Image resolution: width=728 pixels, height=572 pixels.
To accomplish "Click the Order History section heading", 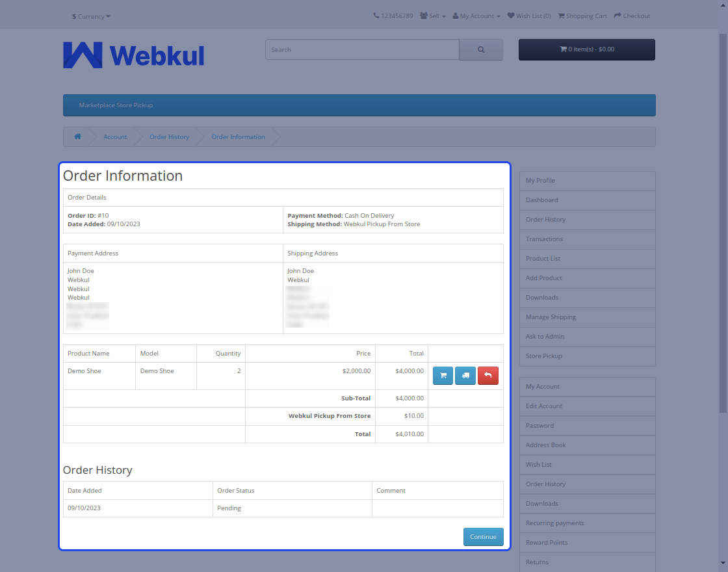I will pyautogui.click(x=97, y=470).
